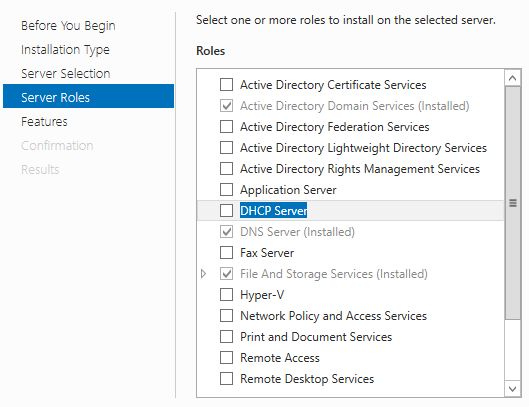
Task: Select the Server Roles step
Action: [x=88, y=96]
